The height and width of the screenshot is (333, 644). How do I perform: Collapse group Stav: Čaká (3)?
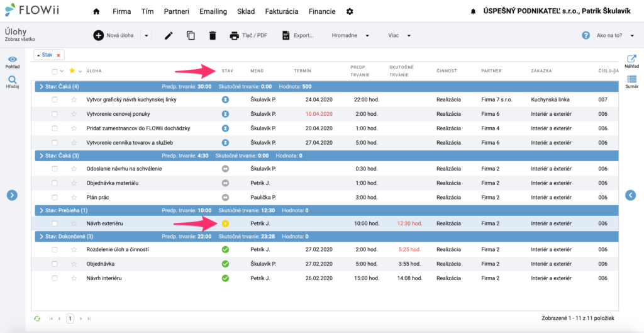pyautogui.click(x=42, y=156)
